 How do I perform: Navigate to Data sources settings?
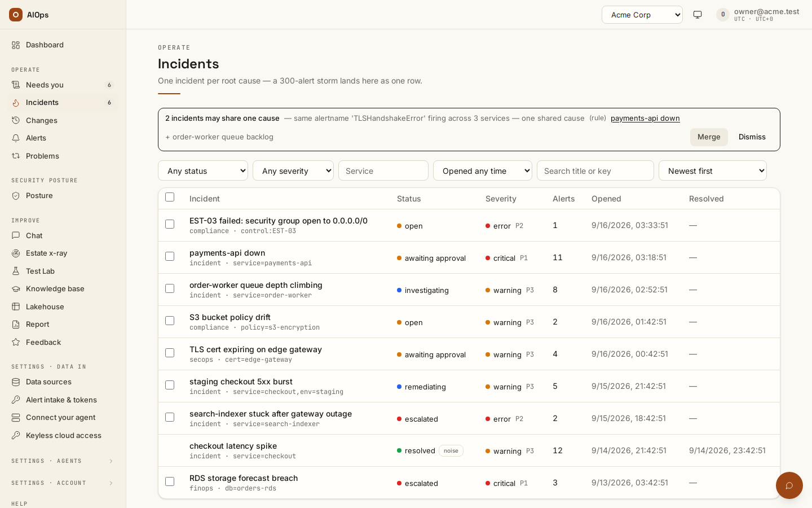[x=63, y=382]
